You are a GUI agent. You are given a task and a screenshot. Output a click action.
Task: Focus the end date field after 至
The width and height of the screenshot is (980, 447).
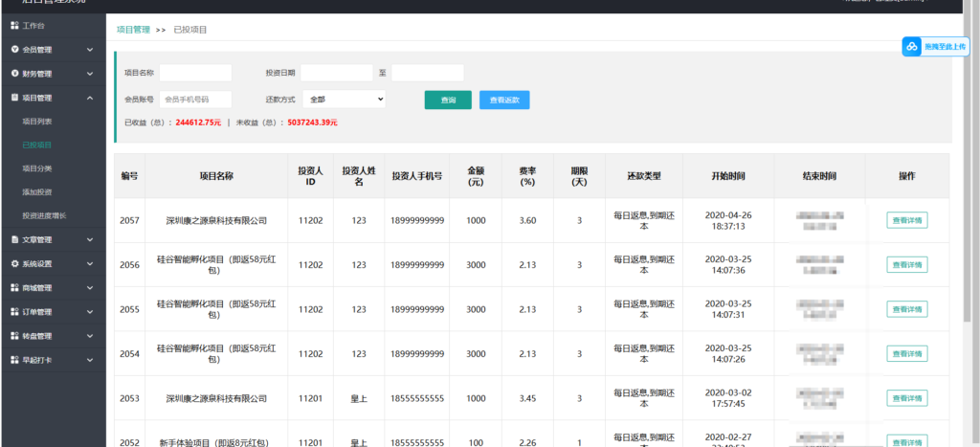coord(428,73)
